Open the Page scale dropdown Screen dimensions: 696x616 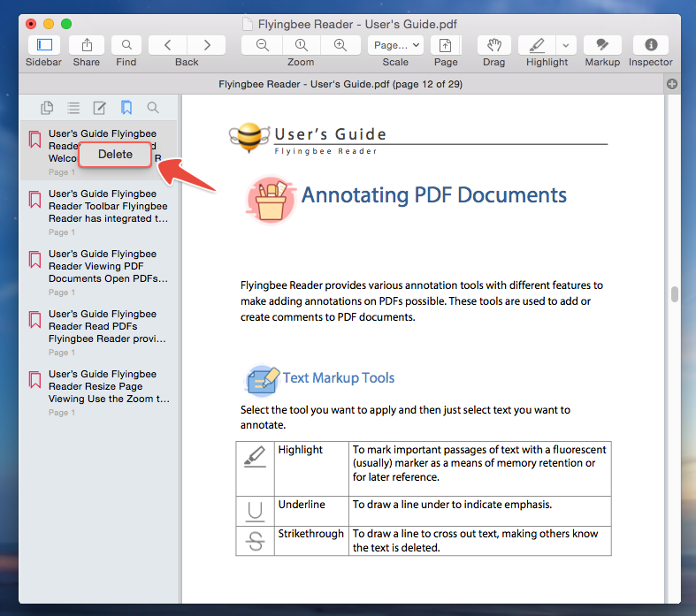click(396, 45)
